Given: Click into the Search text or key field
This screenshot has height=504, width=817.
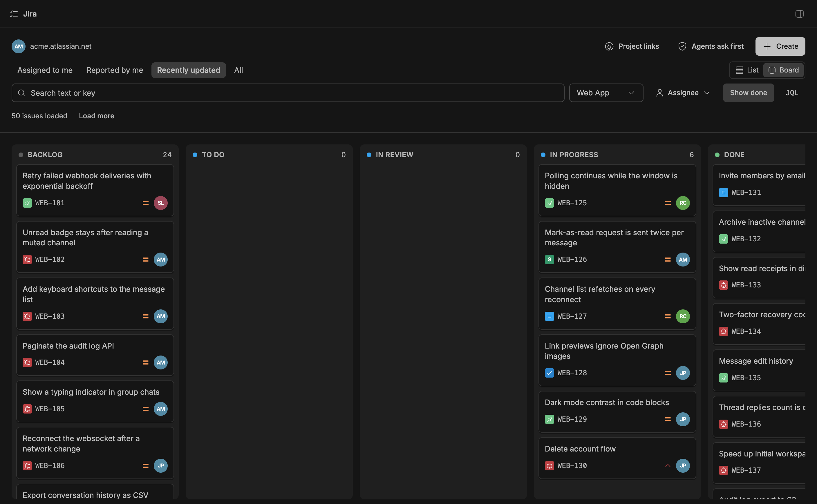Looking at the screenshot, I should pyautogui.click(x=288, y=93).
